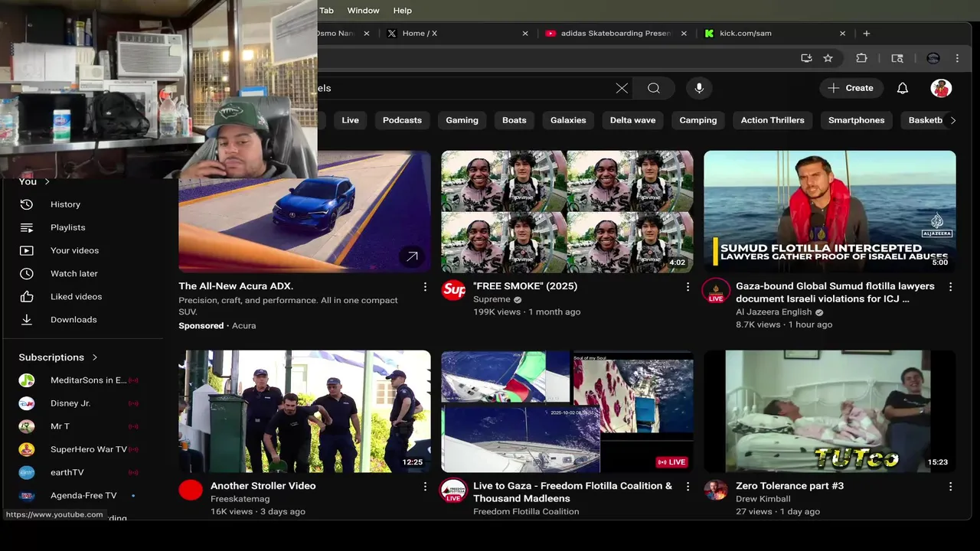Image resolution: width=980 pixels, height=551 pixels.
Task: Play Another Stroller Video thumbnail
Action: [305, 412]
